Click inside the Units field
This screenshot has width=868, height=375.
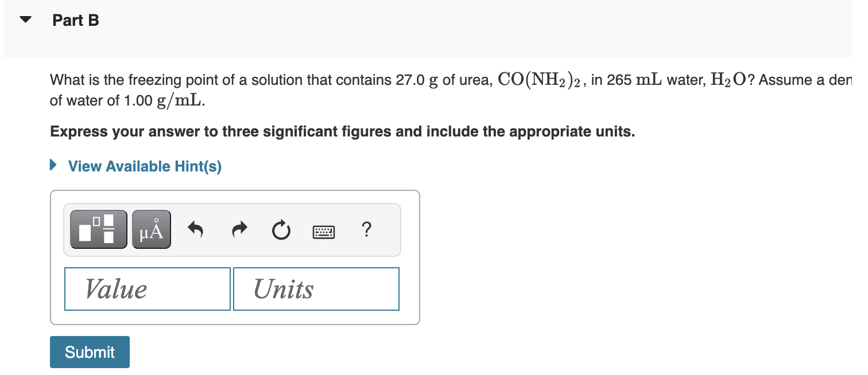click(x=316, y=288)
